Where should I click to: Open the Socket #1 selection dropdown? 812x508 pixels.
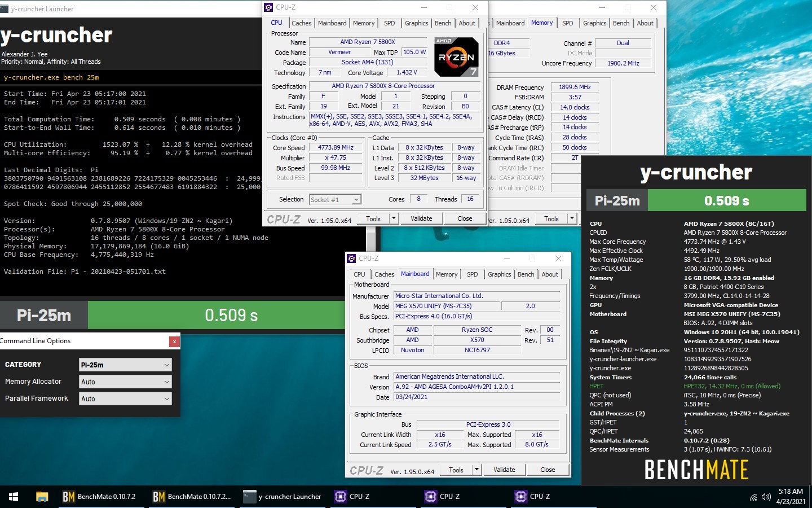click(x=335, y=199)
